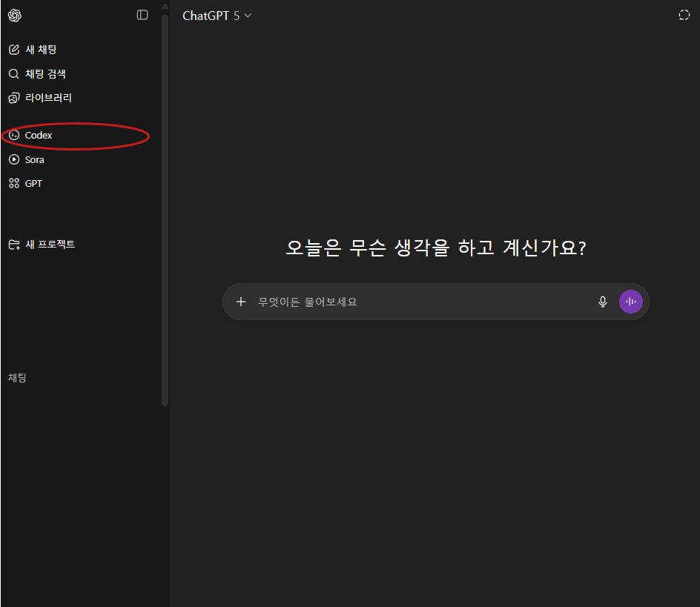Collapse the sidebar with the panel toggle
The image size is (700, 607).
142,15
